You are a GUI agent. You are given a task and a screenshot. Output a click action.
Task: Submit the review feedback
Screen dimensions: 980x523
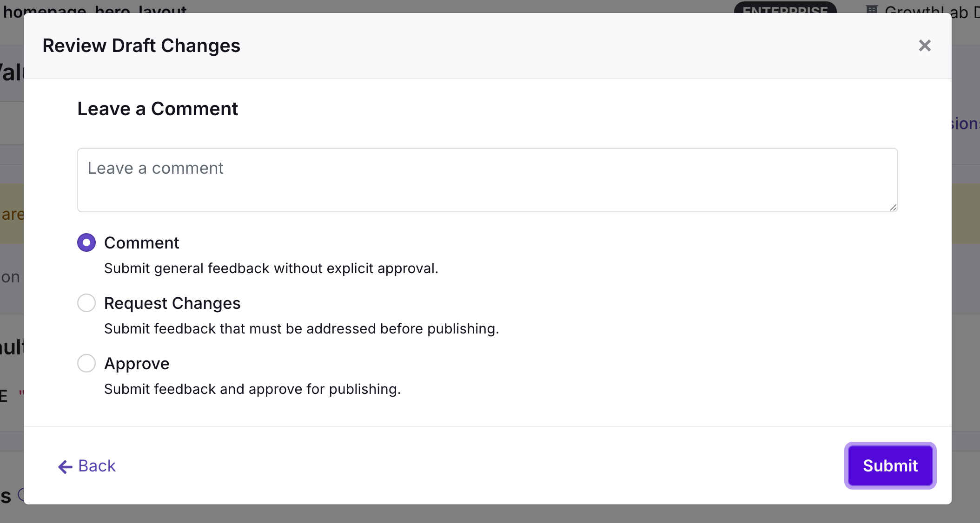(890, 465)
